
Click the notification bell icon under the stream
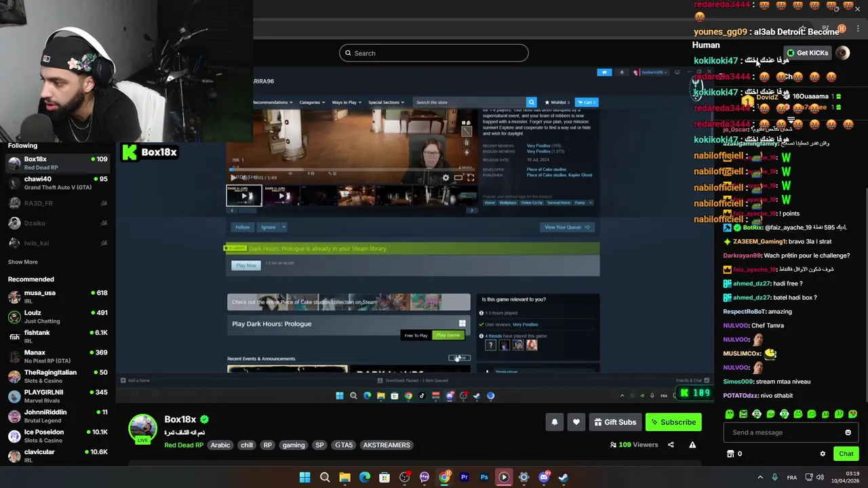coord(554,422)
